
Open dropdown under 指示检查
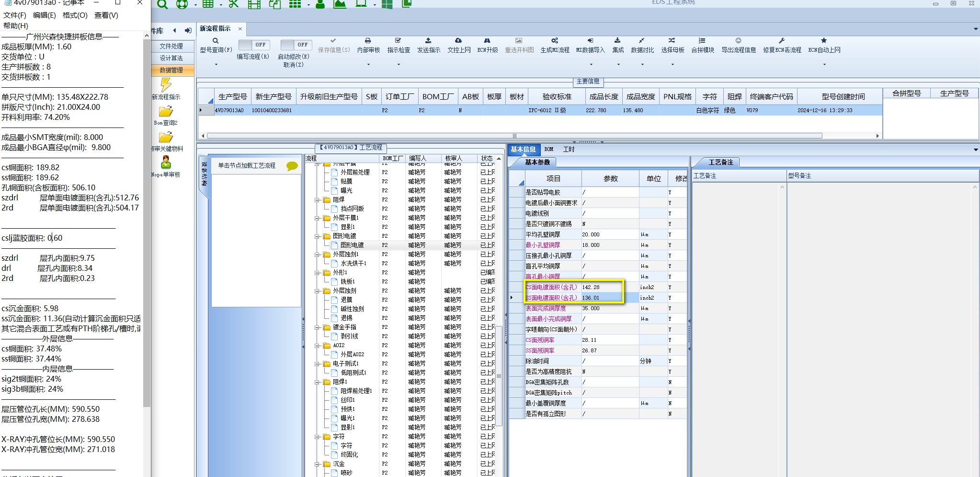(399, 64)
